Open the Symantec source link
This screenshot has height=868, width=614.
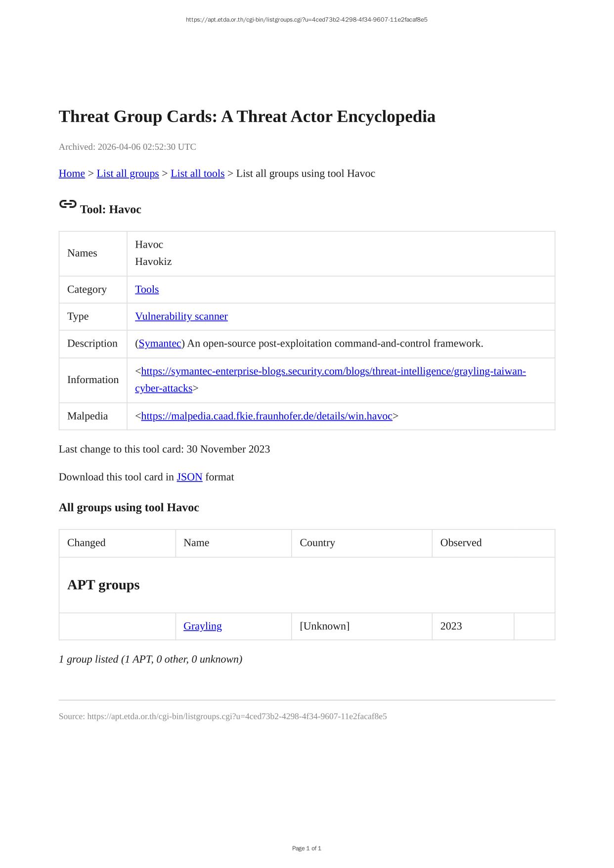[x=160, y=344]
